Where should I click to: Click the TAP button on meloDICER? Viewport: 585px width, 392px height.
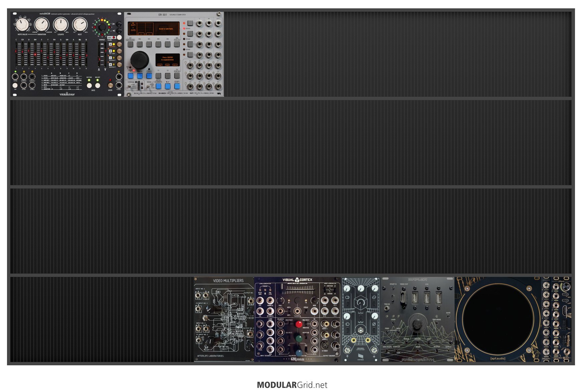pos(15,85)
